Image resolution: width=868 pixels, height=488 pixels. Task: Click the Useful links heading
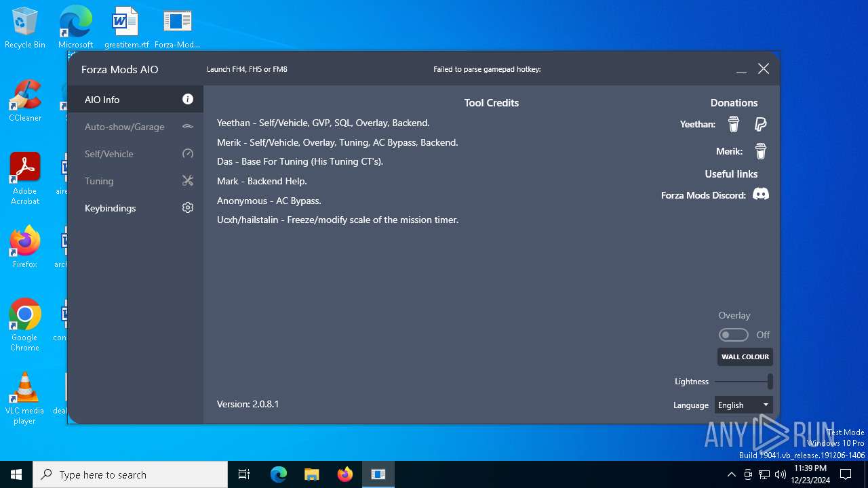pos(731,174)
